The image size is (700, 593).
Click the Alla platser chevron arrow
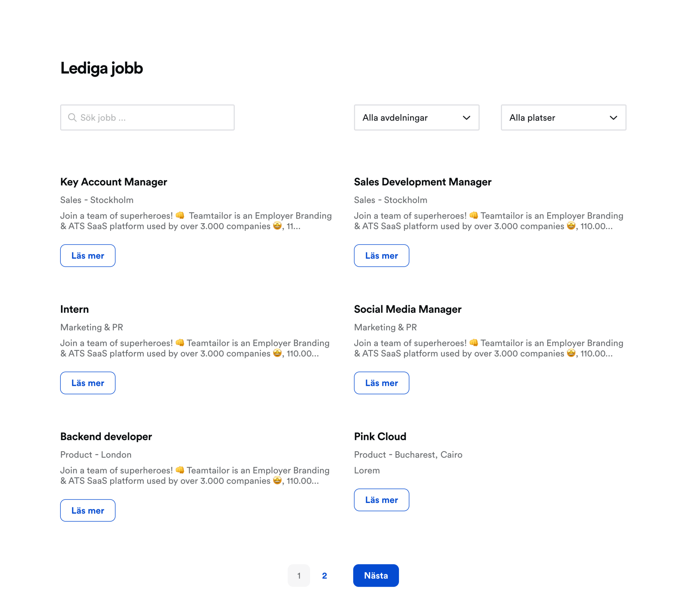[x=613, y=118]
